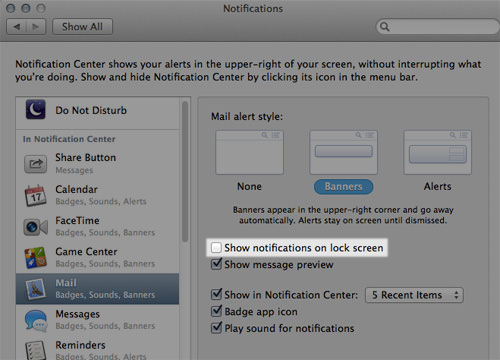Uncheck Show message preview
The width and height of the screenshot is (500, 360).
[x=216, y=264]
